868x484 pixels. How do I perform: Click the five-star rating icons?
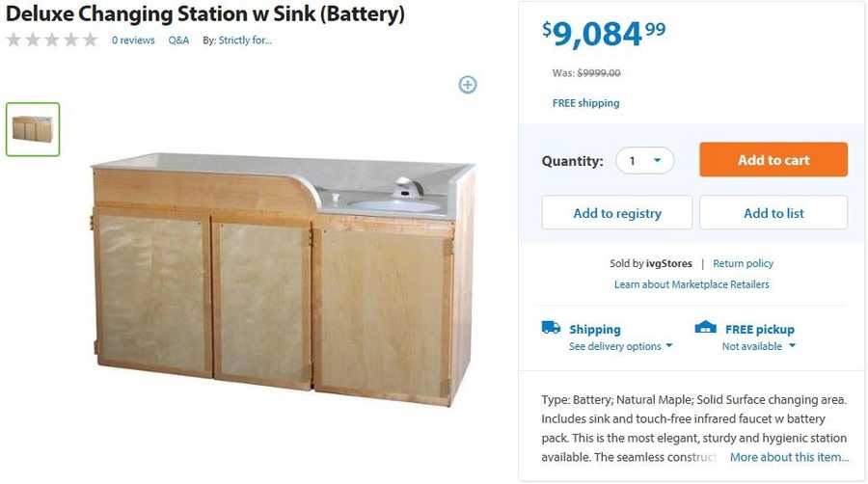52,40
